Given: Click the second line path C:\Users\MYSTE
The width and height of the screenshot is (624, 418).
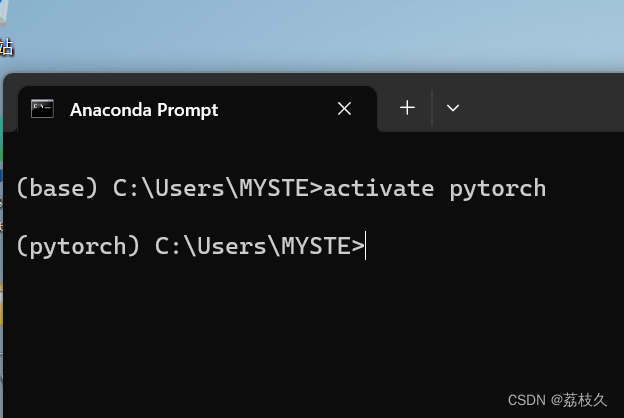Looking at the screenshot, I should [x=259, y=245].
